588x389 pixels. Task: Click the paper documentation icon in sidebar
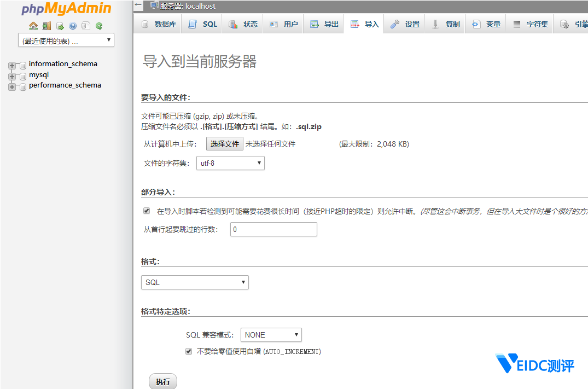pyautogui.click(x=86, y=26)
